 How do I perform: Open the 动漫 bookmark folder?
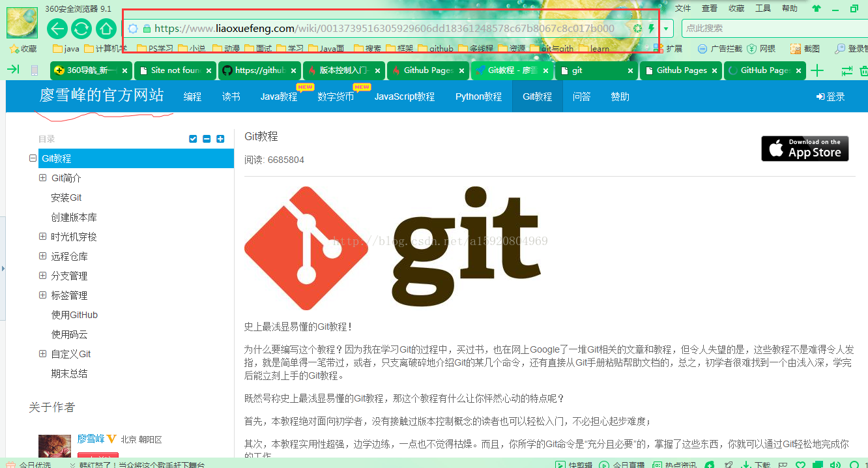point(225,48)
